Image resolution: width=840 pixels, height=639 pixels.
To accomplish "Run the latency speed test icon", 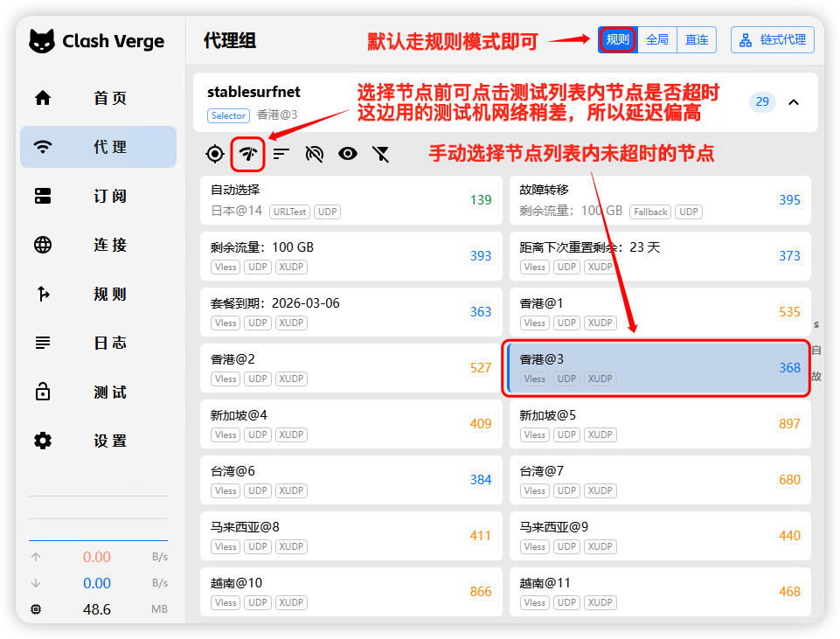I will tap(248, 155).
